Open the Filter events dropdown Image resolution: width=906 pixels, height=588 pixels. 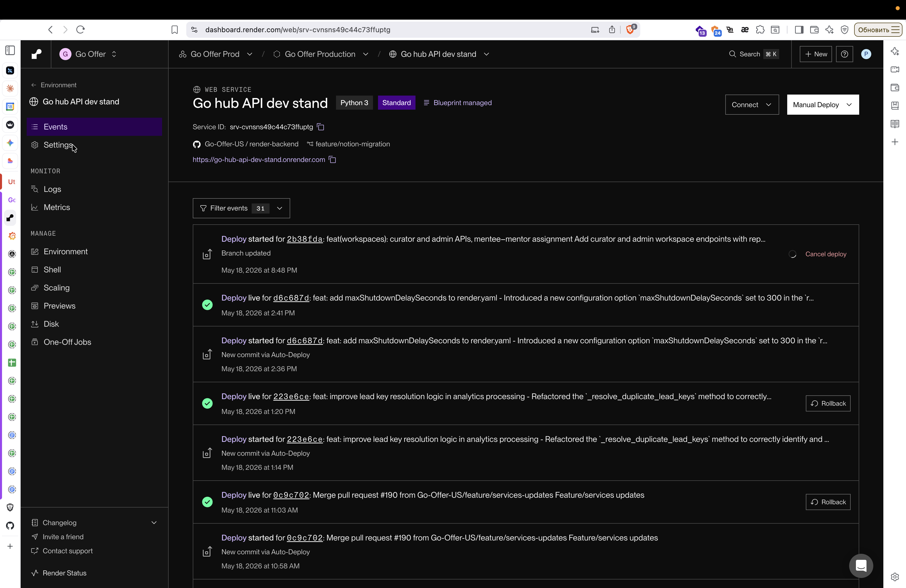[x=241, y=208]
